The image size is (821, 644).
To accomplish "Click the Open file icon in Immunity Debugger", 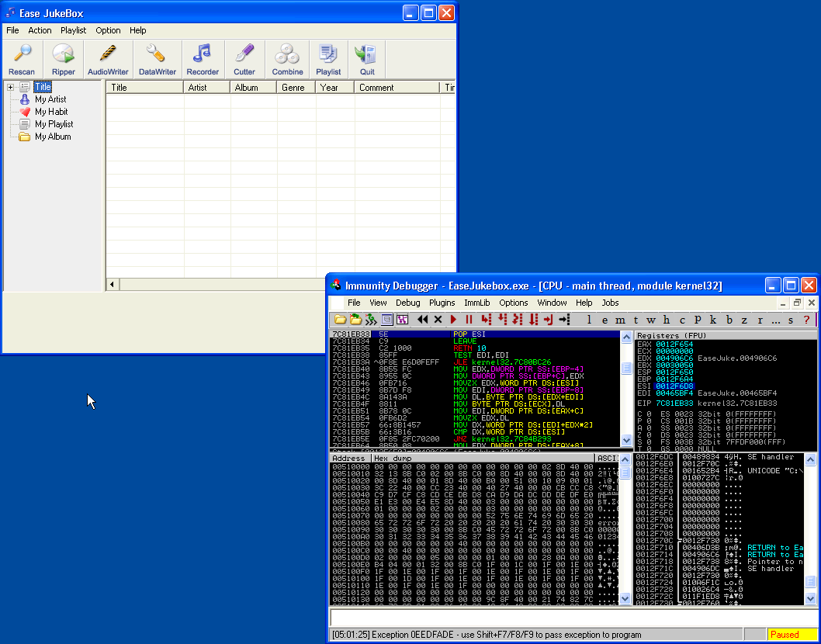I will pyautogui.click(x=341, y=320).
